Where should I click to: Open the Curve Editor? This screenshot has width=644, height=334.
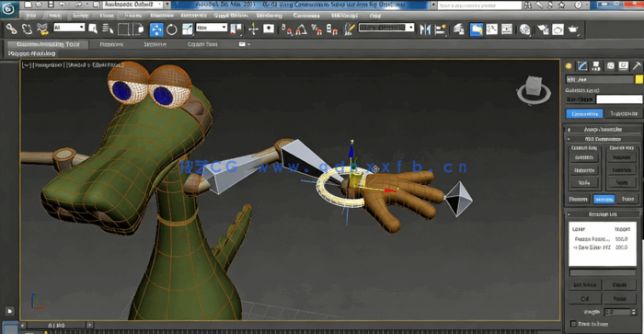pyautogui.click(x=491, y=29)
